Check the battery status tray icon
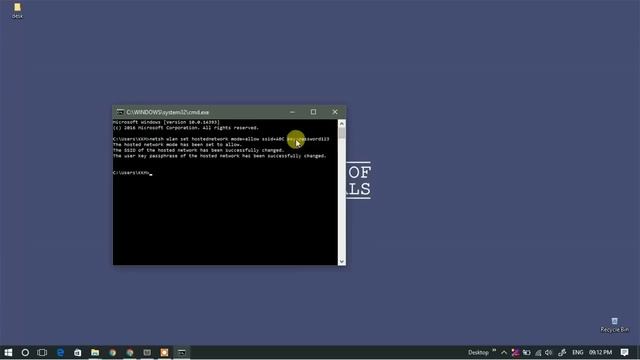Viewport: 640px width, 360px height. coord(527,352)
